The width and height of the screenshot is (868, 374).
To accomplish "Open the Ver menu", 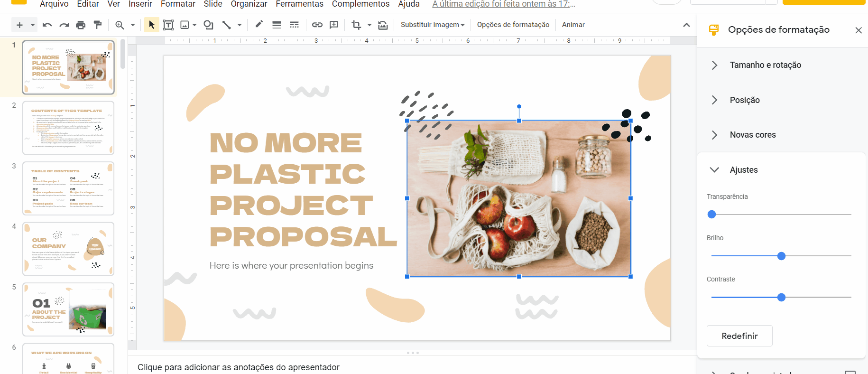I will click(114, 4).
